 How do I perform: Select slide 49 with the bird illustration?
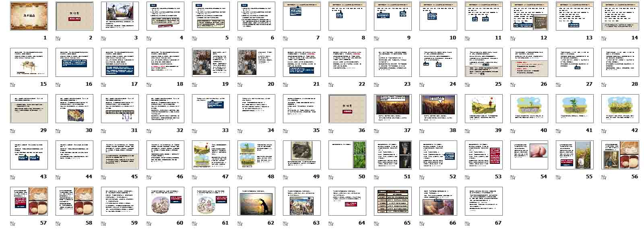tap(301, 155)
